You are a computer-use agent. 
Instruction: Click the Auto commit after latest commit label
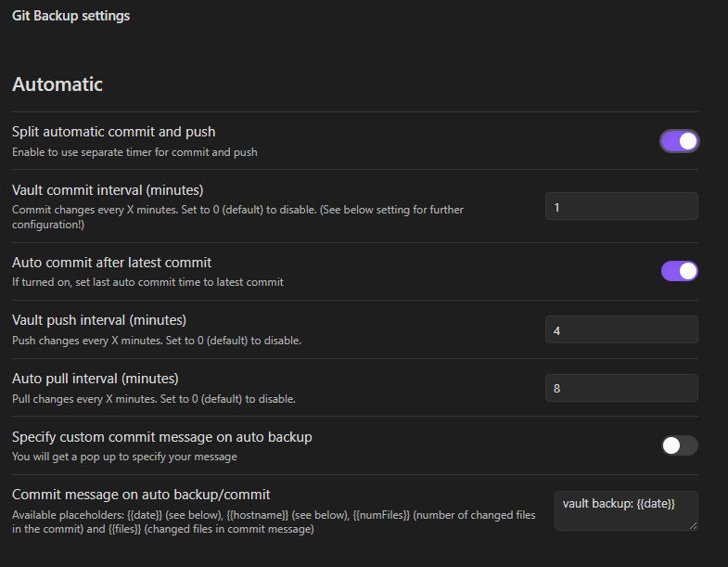click(x=111, y=263)
